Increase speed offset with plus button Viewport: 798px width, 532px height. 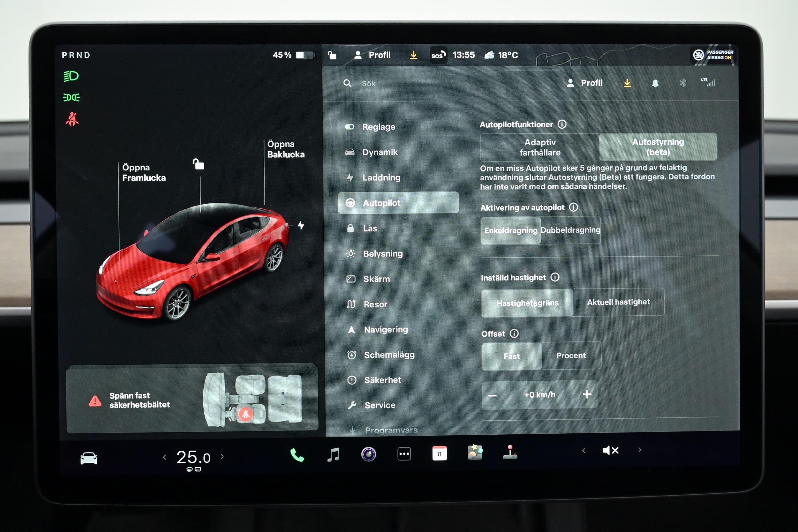587,394
